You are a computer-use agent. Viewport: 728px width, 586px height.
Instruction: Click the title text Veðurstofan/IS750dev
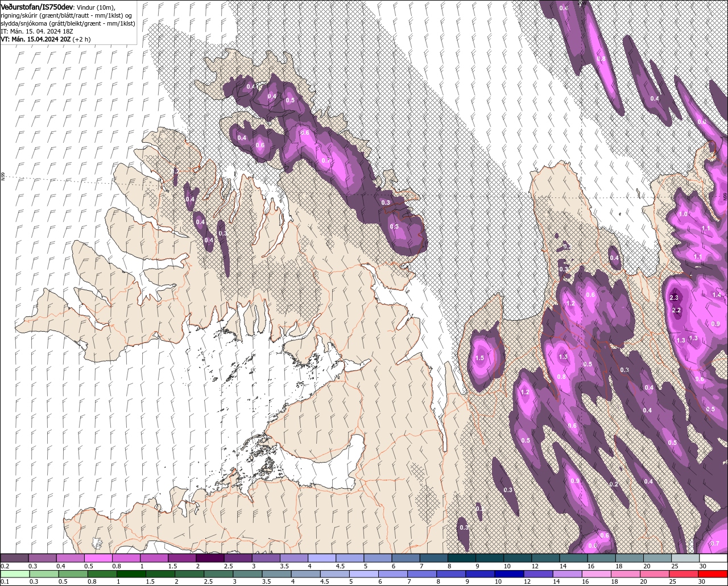[36, 6]
